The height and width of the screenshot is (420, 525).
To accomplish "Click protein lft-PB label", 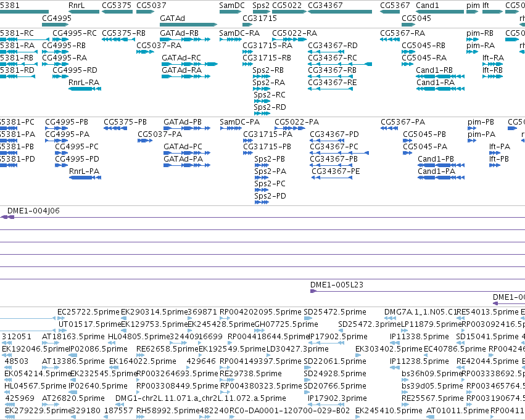I will tap(499, 159).
